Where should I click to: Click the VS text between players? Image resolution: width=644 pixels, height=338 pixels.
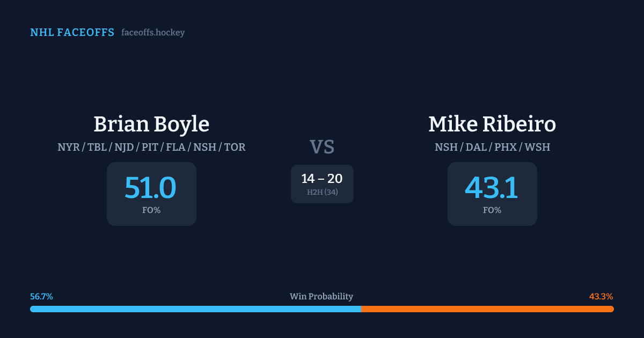coord(322,147)
